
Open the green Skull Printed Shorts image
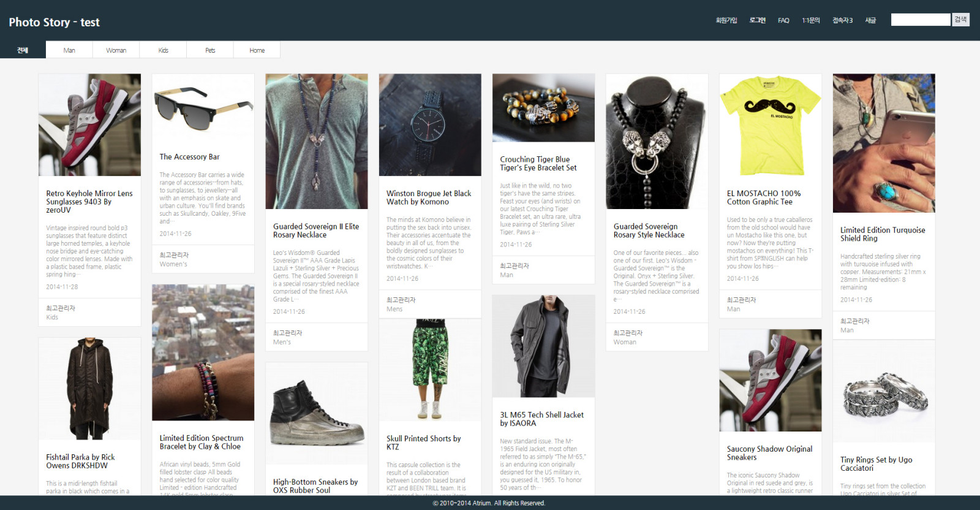(x=429, y=370)
